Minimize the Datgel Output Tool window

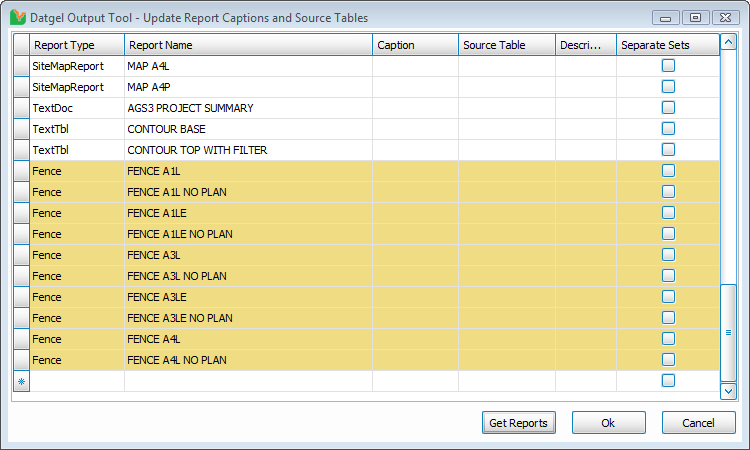click(668, 17)
